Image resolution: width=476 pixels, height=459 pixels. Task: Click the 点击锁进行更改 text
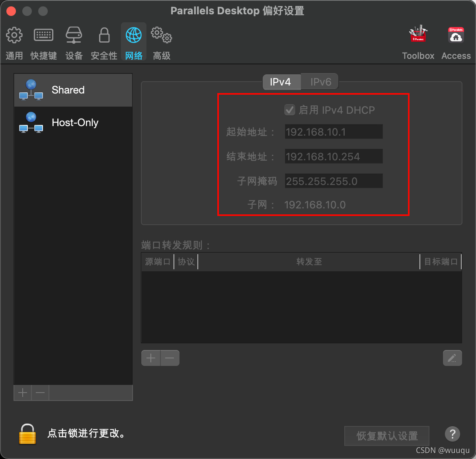(87, 434)
